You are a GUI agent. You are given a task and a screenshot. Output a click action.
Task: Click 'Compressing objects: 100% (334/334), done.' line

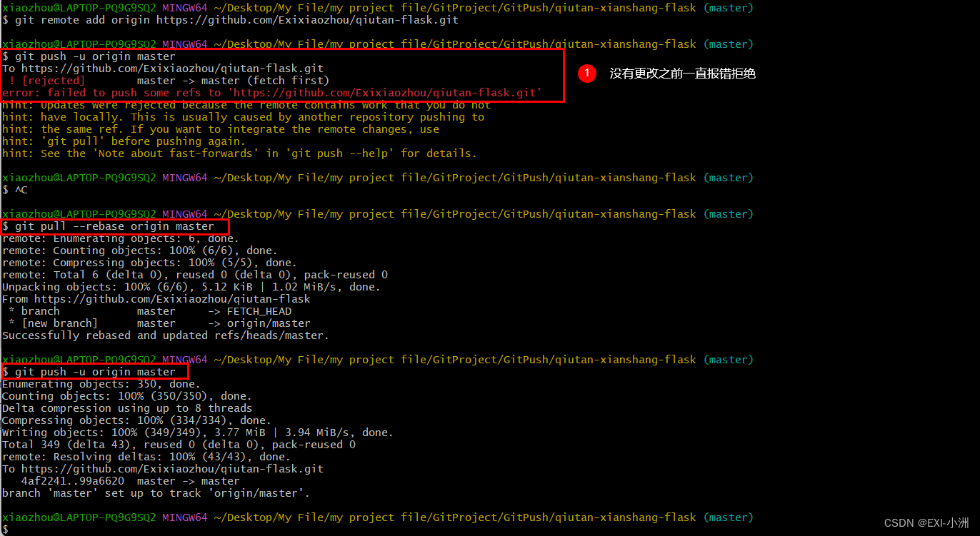click(136, 420)
